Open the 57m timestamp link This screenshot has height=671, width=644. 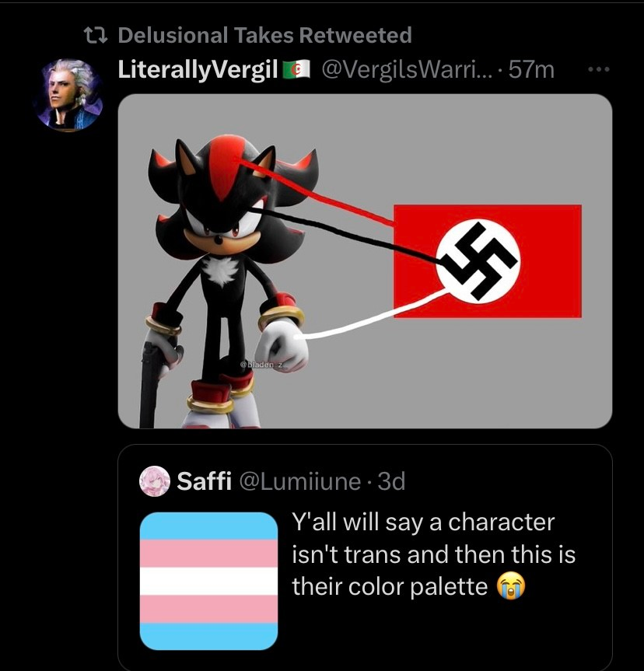532,69
